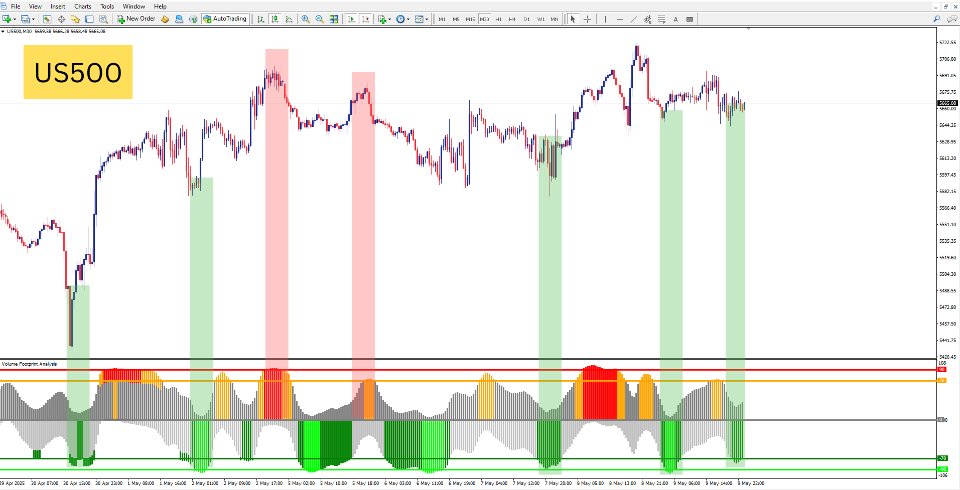Viewport: 960px width, 490px height.
Task: Expand the Indicators dropdown arrow
Action: [x=389, y=19]
